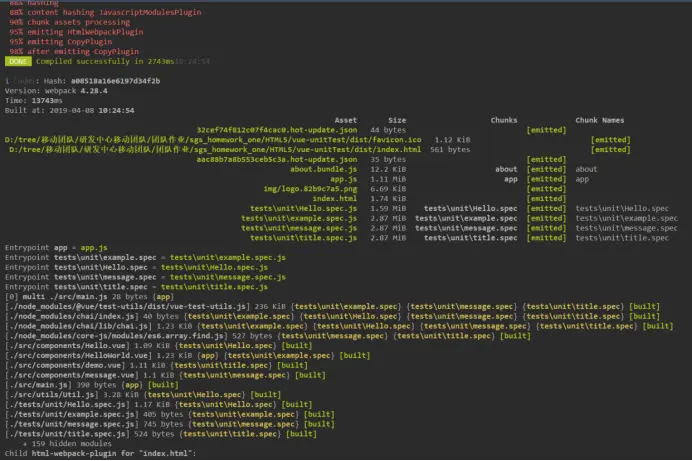Screen dimensions: 692x461
Task: Click './src/main.js' 390 bytes line
Action: pos(91,385)
